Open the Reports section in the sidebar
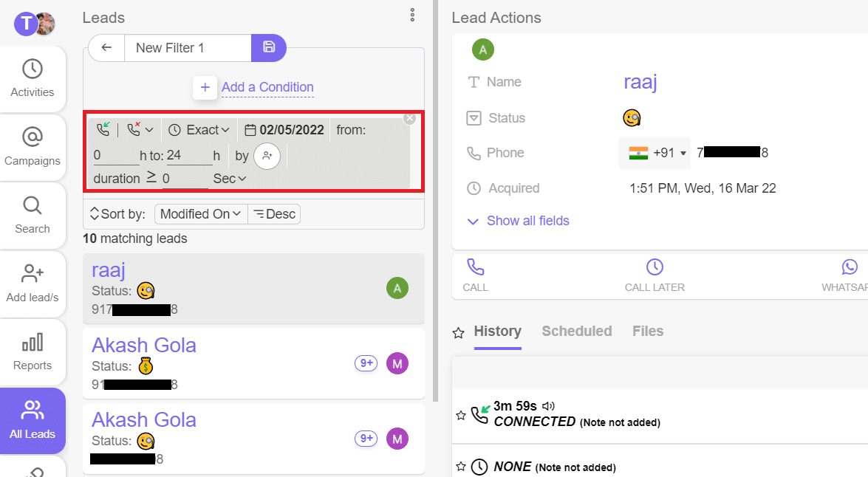This screenshot has width=868, height=477. pyautogui.click(x=33, y=351)
